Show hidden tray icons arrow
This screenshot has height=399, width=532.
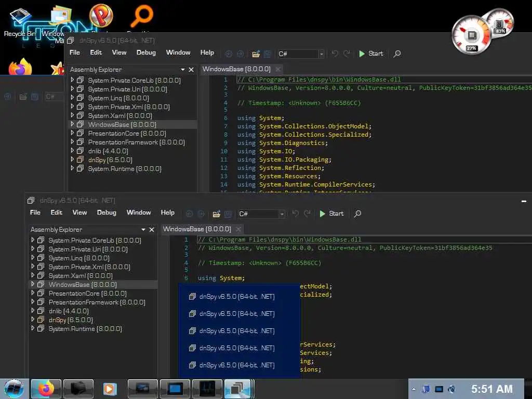[414, 389]
